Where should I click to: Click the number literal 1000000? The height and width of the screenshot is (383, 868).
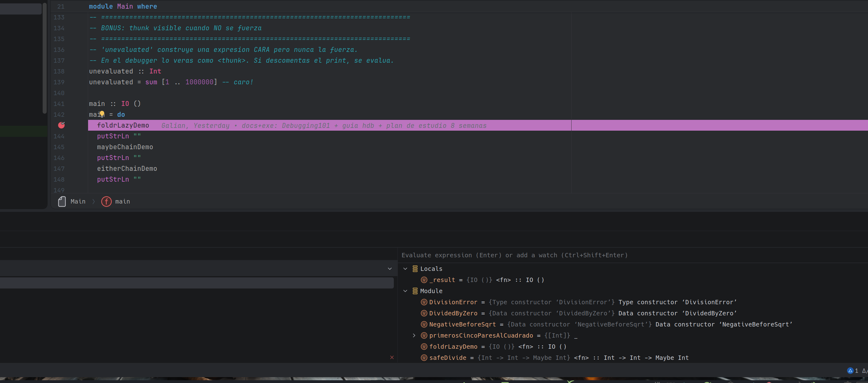pos(199,82)
